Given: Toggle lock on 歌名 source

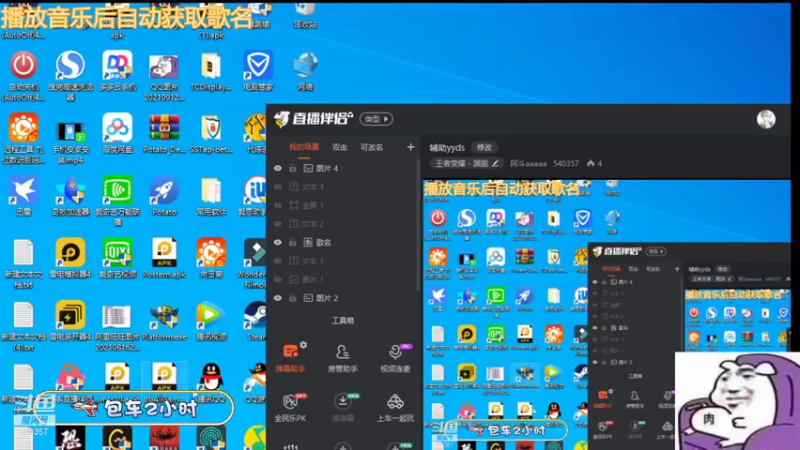Looking at the screenshot, I should (292, 242).
